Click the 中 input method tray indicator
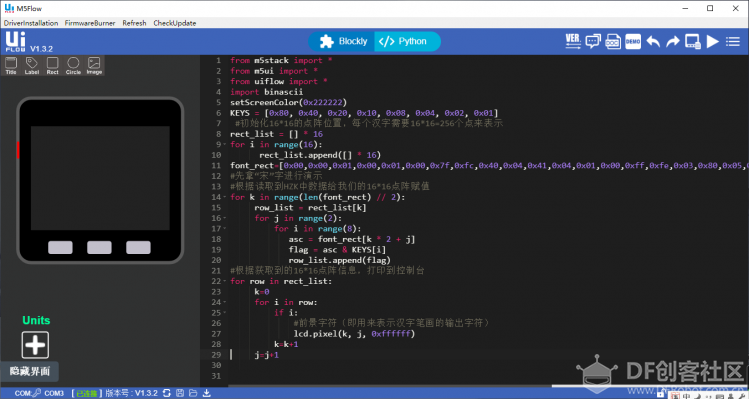The width and height of the screenshot is (749, 399). [686, 396]
